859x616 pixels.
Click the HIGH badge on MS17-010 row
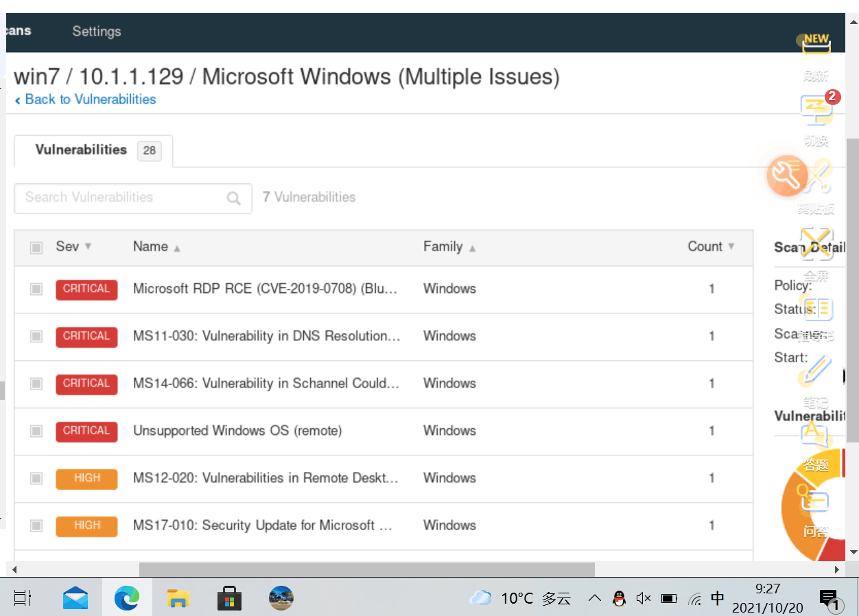pos(86,526)
